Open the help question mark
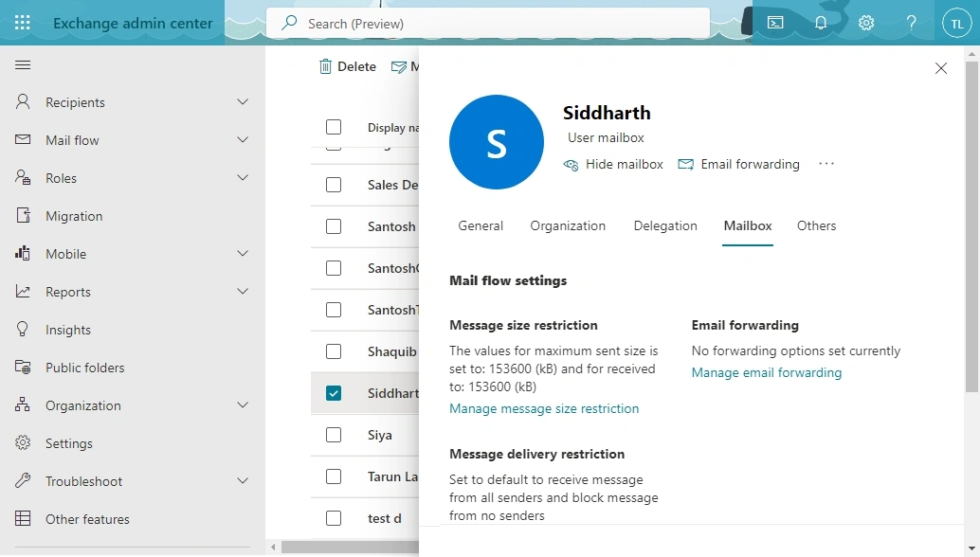980x557 pixels. pyautogui.click(x=911, y=23)
